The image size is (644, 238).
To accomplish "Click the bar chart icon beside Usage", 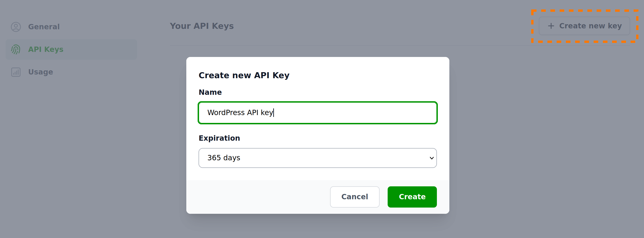I will (16, 72).
